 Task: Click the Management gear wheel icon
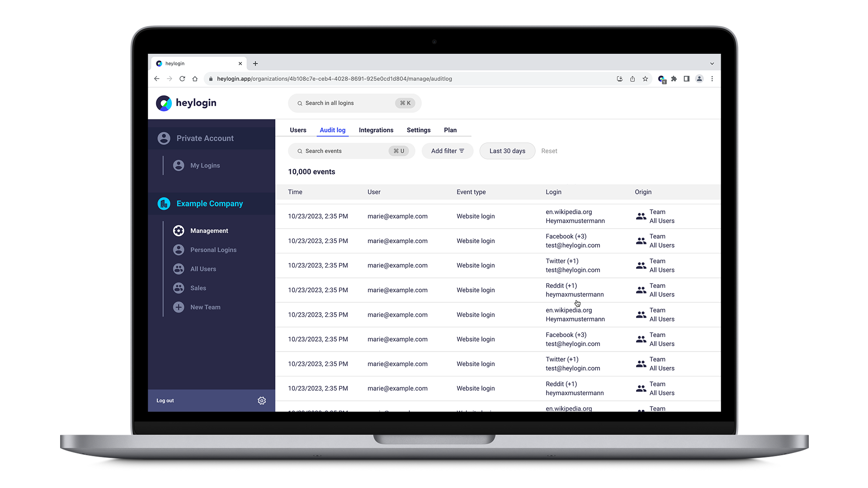pos(179,231)
